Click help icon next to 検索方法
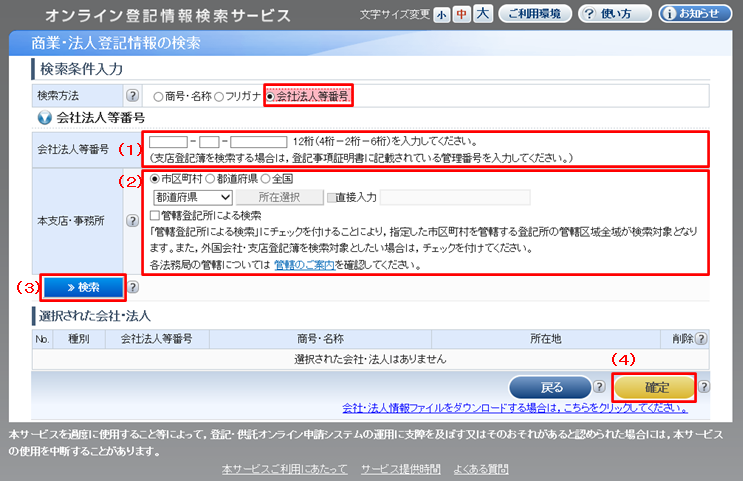 (132, 96)
